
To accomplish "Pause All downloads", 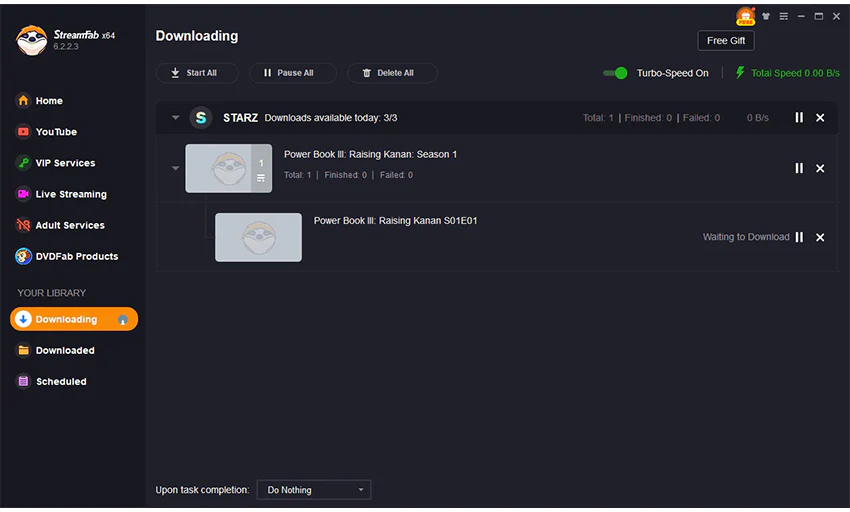I will coord(293,73).
